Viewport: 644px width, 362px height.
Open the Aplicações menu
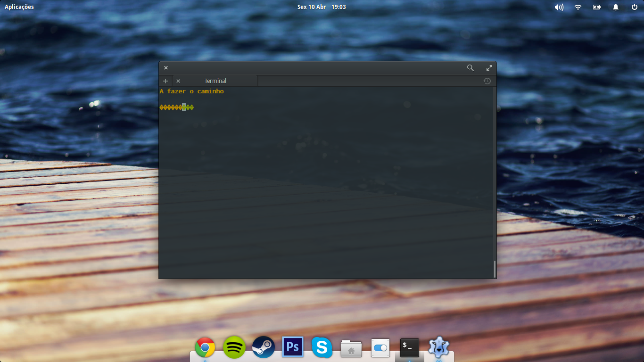tap(19, 7)
